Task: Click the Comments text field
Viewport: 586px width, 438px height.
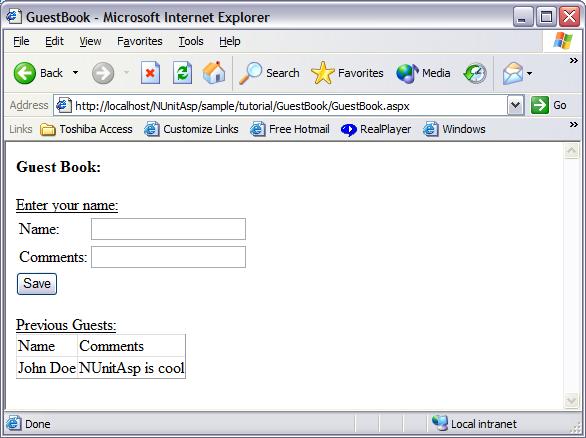Action: pos(168,257)
